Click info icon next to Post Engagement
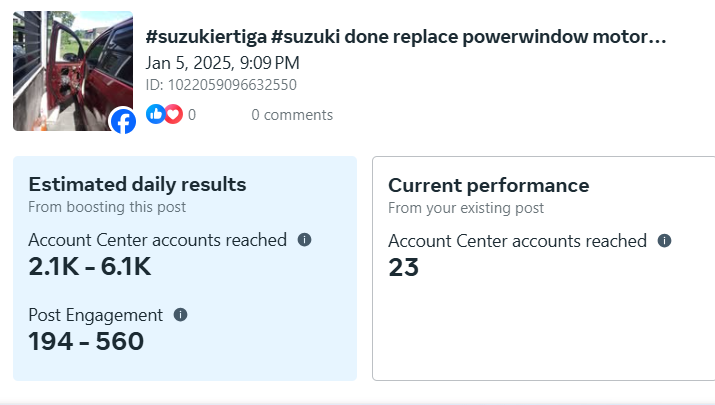715x405 pixels. [181, 314]
